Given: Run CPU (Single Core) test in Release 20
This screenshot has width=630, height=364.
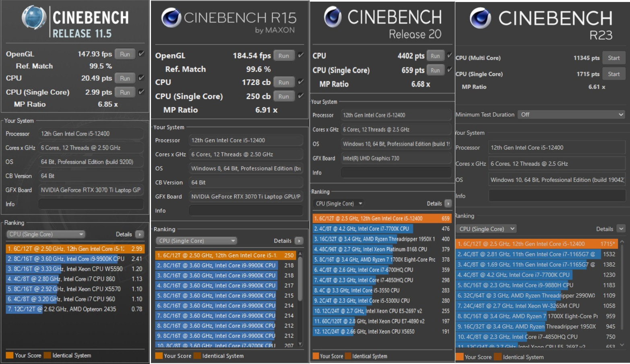Looking at the screenshot, I should (435, 70).
